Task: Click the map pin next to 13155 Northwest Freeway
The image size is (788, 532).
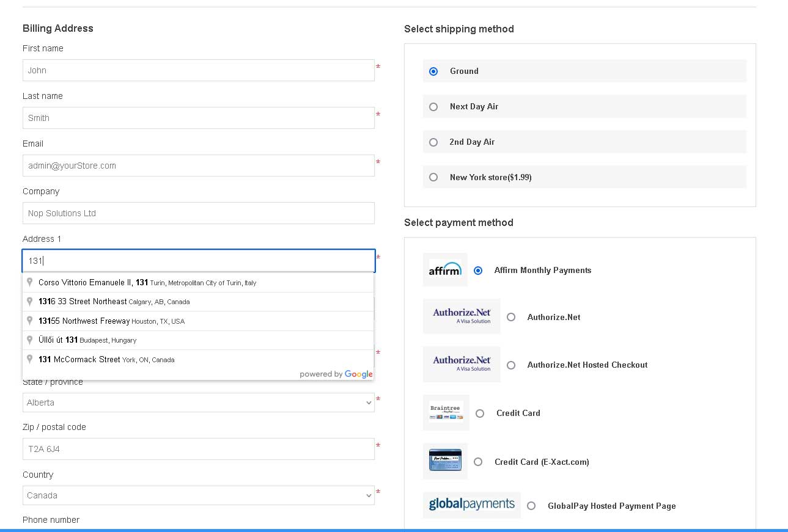Action: 29,321
